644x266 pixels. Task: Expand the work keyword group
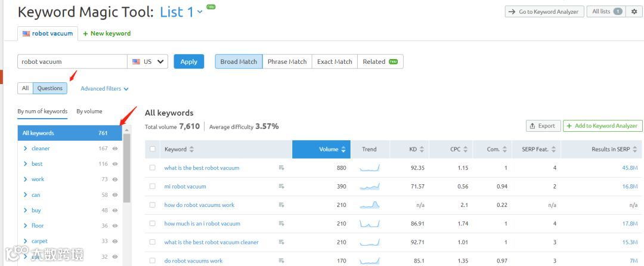click(x=26, y=180)
